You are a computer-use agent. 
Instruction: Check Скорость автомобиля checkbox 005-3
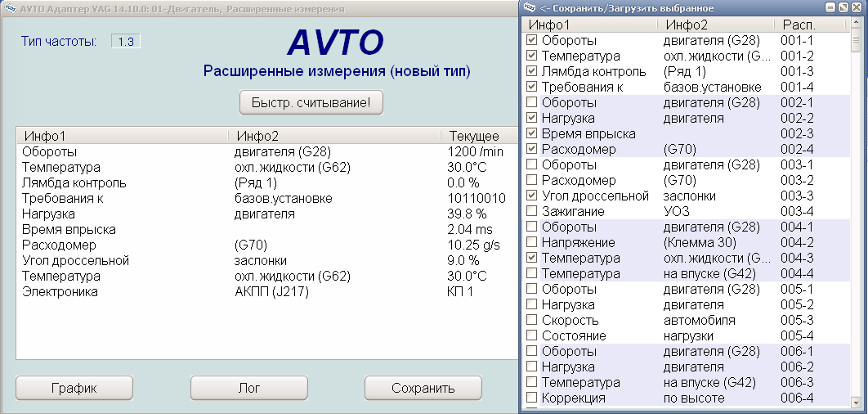(531, 320)
